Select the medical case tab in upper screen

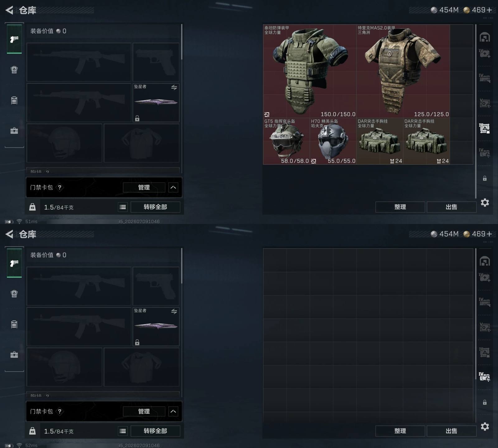485,53
